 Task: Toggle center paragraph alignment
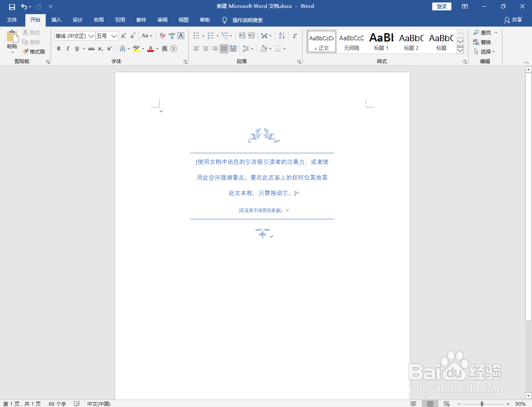[x=205, y=49]
